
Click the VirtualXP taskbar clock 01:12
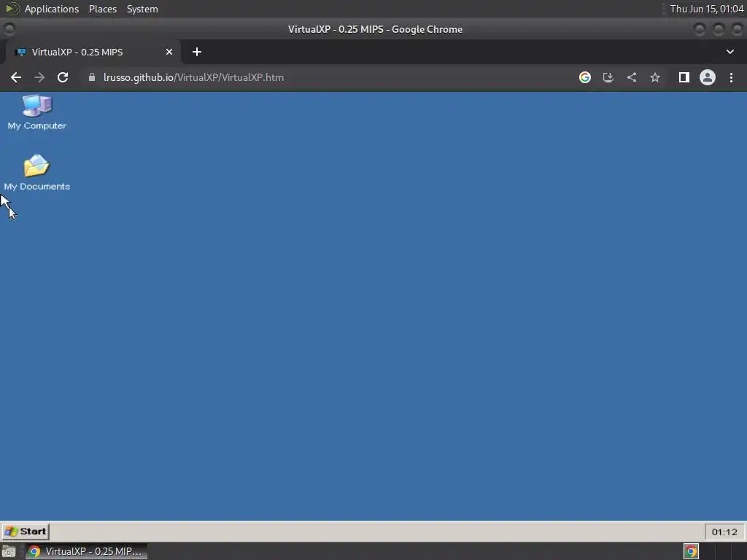[724, 532]
